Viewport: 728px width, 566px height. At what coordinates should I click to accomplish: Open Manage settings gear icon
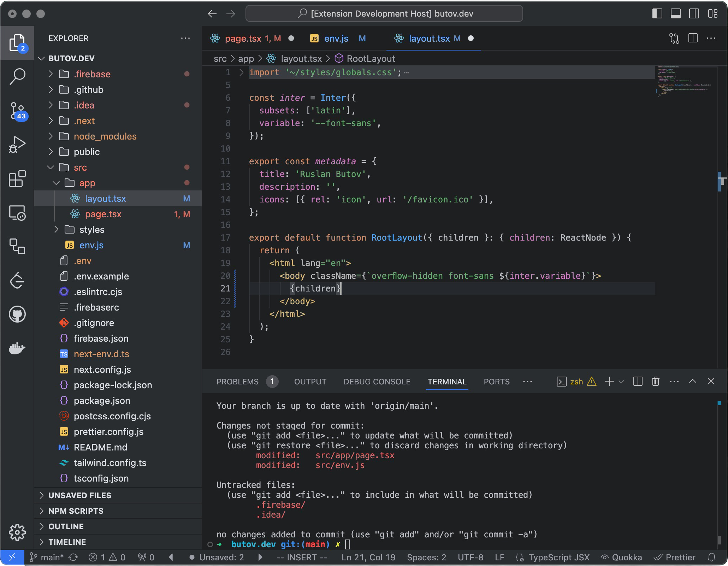(17, 532)
